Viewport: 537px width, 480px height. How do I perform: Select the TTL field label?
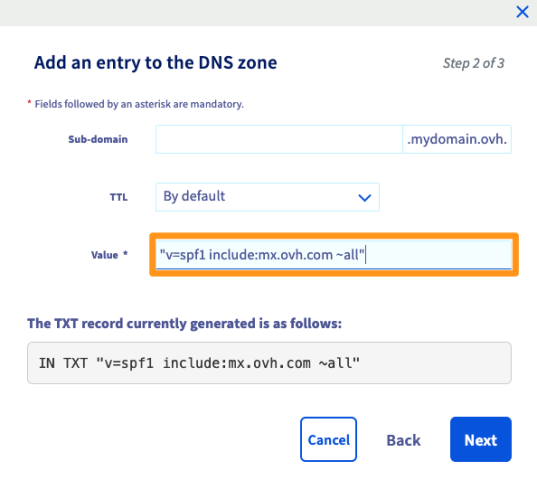click(118, 197)
